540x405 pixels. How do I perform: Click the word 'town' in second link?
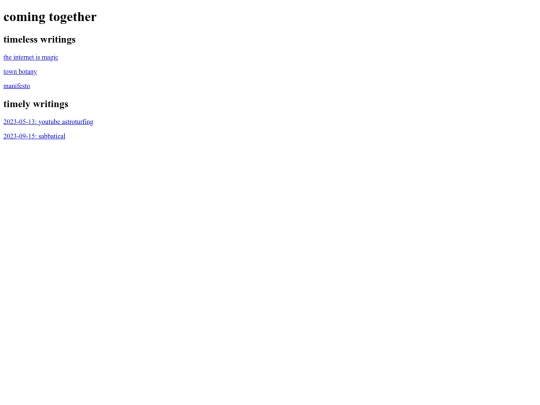tap(10, 72)
